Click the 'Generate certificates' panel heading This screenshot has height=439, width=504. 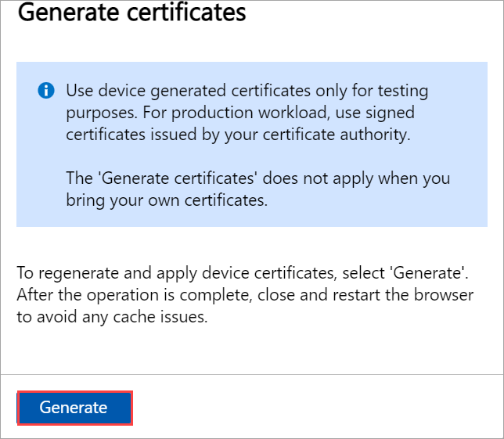coord(131,13)
